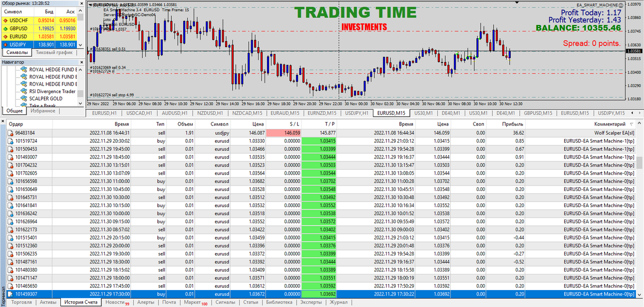The width and height of the screenshot is (644, 307).
Task: Switch to the Символы tab in Market Watch
Action: (17, 52)
